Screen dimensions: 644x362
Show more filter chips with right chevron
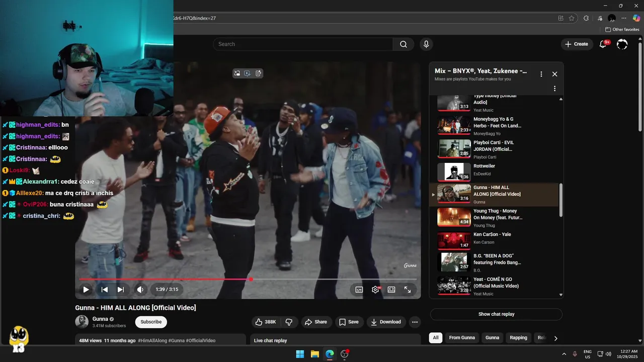[x=555, y=338]
